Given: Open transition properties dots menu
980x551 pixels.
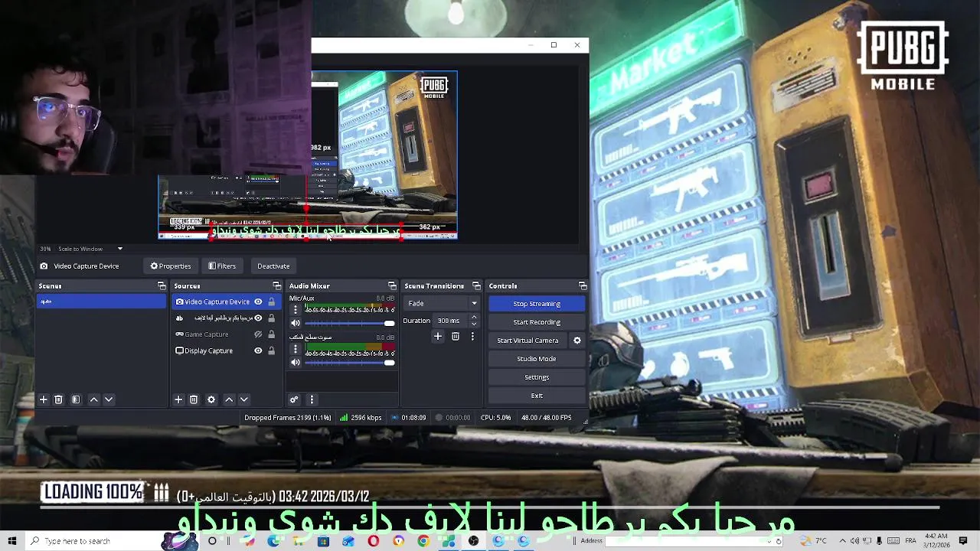Looking at the screenshot, I should click(x=472, y=336).
